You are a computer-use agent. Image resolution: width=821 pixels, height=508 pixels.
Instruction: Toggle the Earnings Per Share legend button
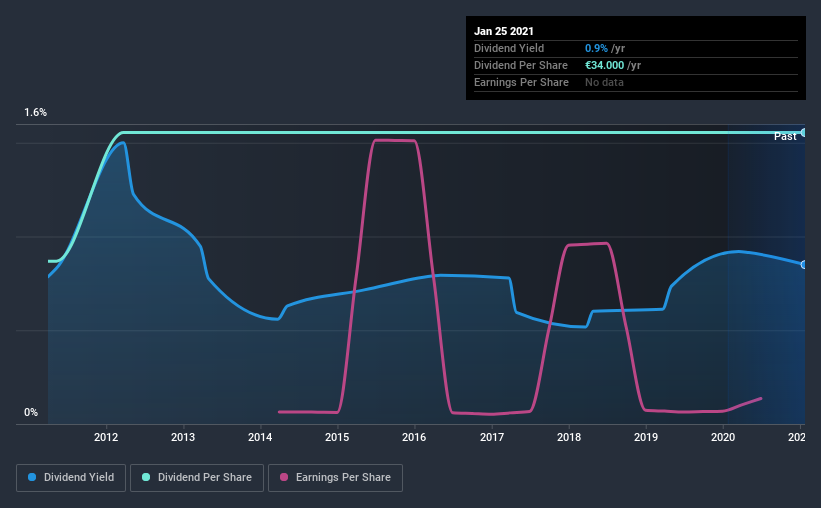(335, 478)
